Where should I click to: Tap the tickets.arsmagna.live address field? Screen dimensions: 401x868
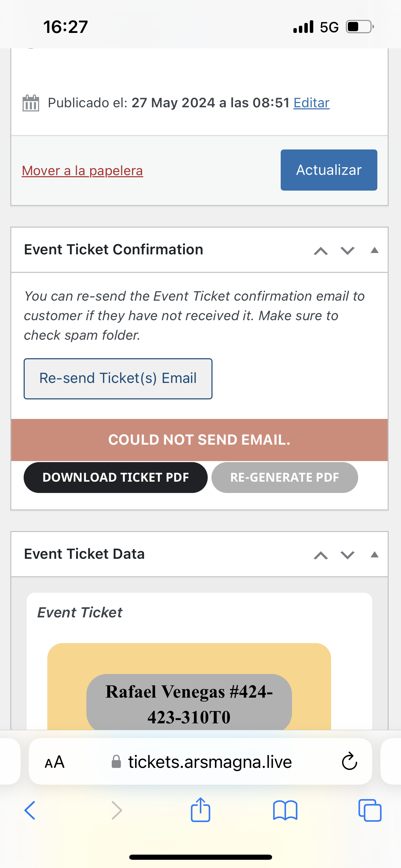(x=200, y=762)
